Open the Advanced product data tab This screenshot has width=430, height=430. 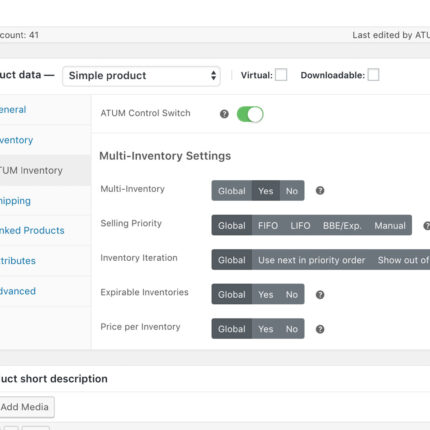pos(18,291)
